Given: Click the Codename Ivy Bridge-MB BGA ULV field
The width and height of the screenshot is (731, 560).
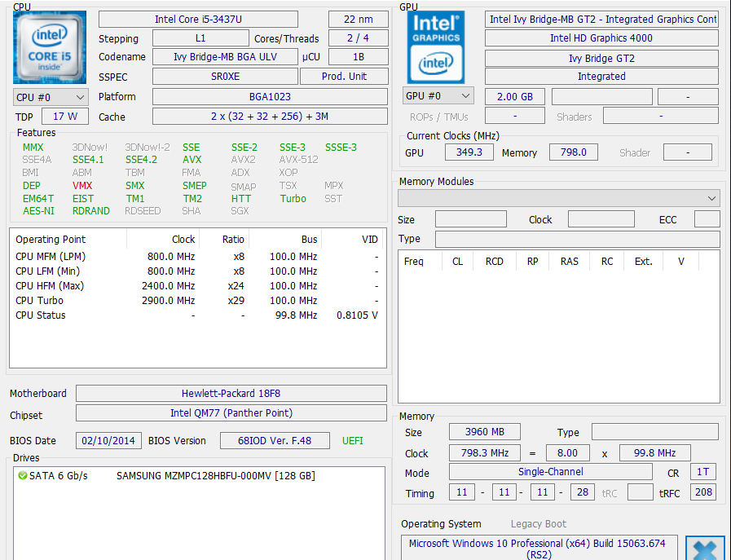Looking at the screenshot, I should point(225,57).
